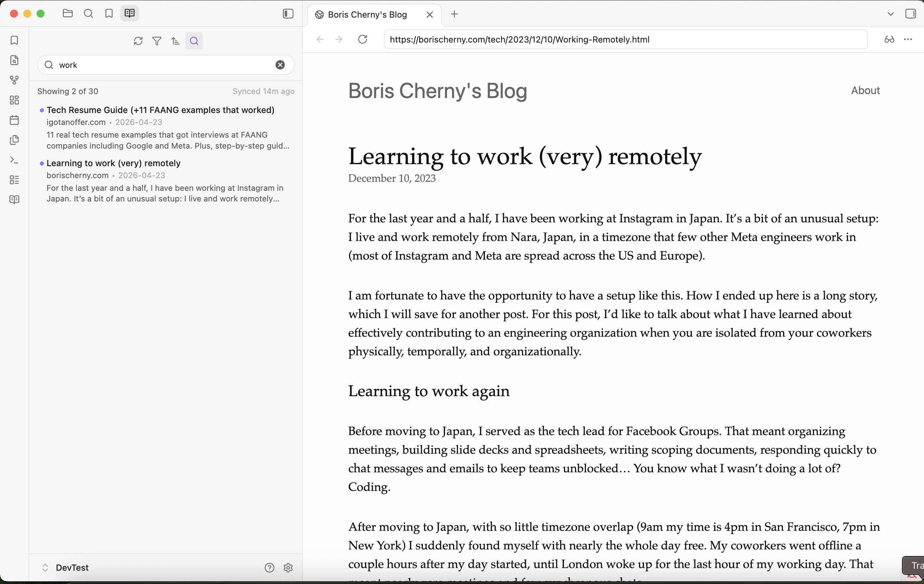
Task: Click the bookmark icon in left ribbon
Action: 14,40
